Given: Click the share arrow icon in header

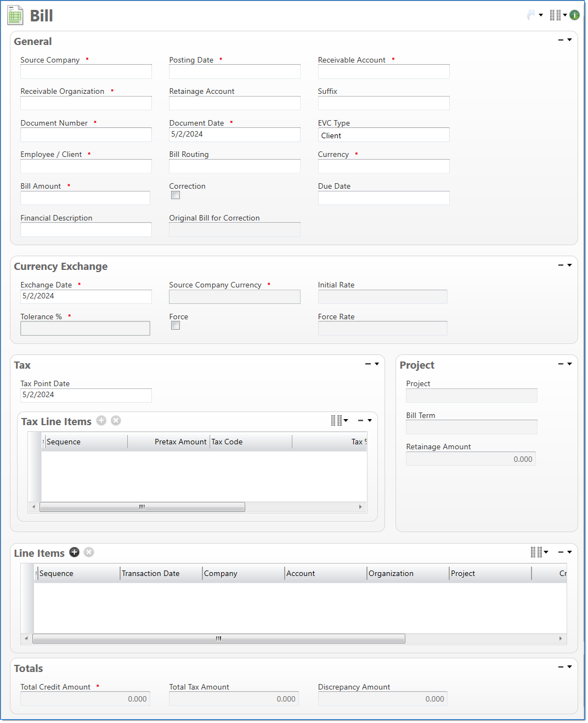Looking at the screenshot, I should pos(531,15).
